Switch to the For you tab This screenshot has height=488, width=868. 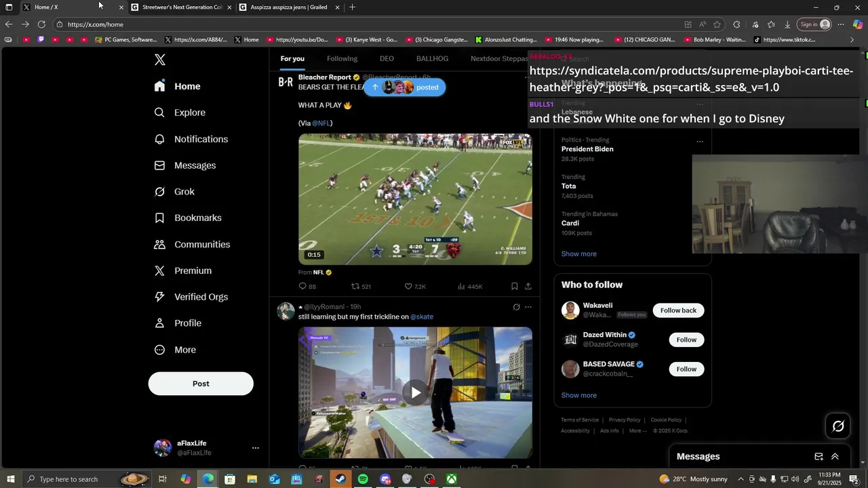292,59
